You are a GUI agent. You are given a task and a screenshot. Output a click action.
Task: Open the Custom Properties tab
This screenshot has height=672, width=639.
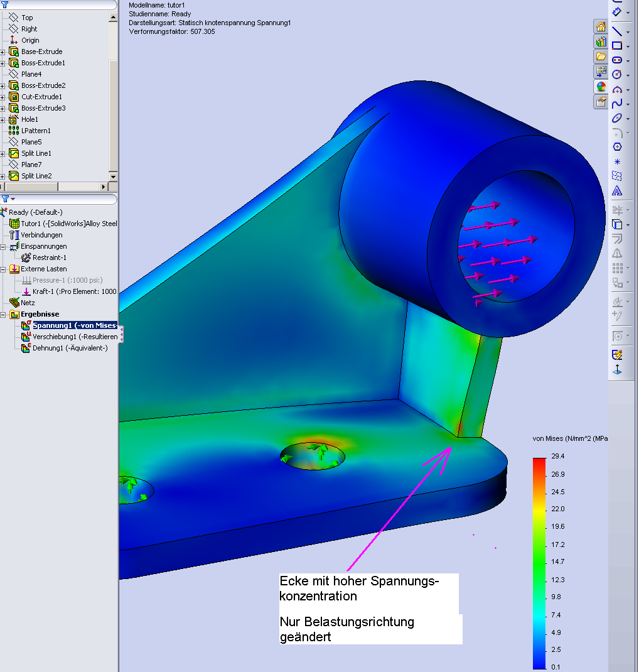tap(601, 102)
